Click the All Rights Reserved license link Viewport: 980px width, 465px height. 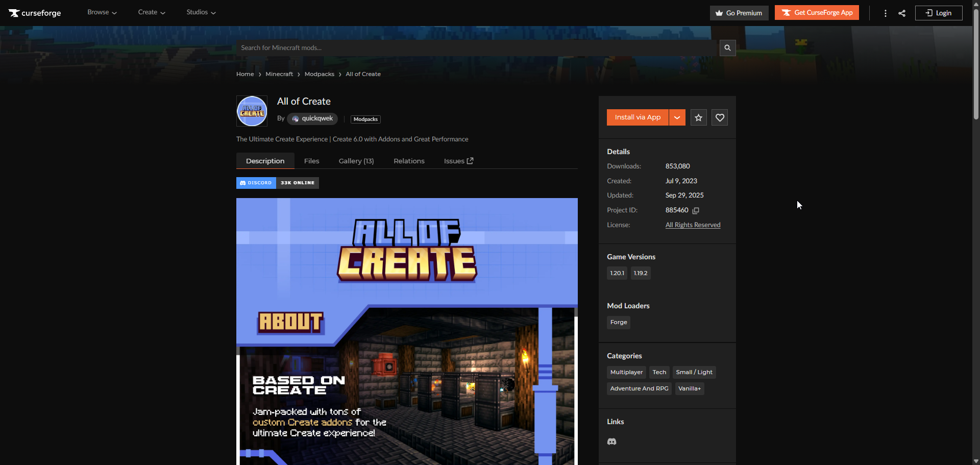coord(693,225)
